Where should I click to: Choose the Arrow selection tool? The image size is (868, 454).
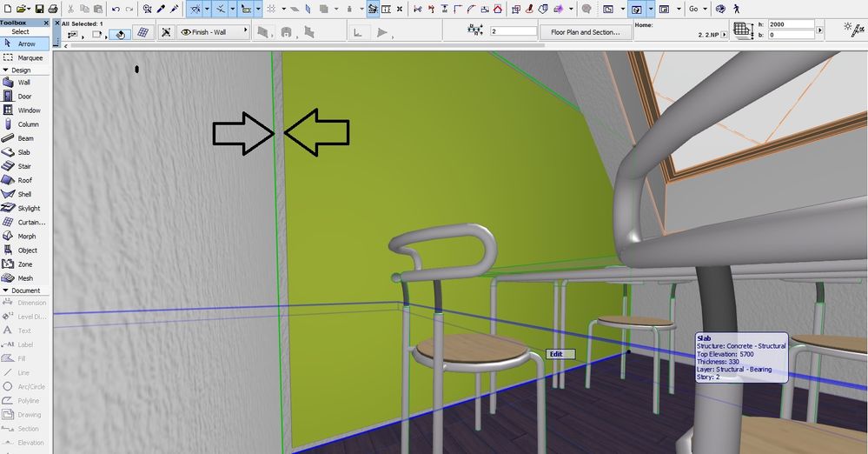tap(24, 43)
